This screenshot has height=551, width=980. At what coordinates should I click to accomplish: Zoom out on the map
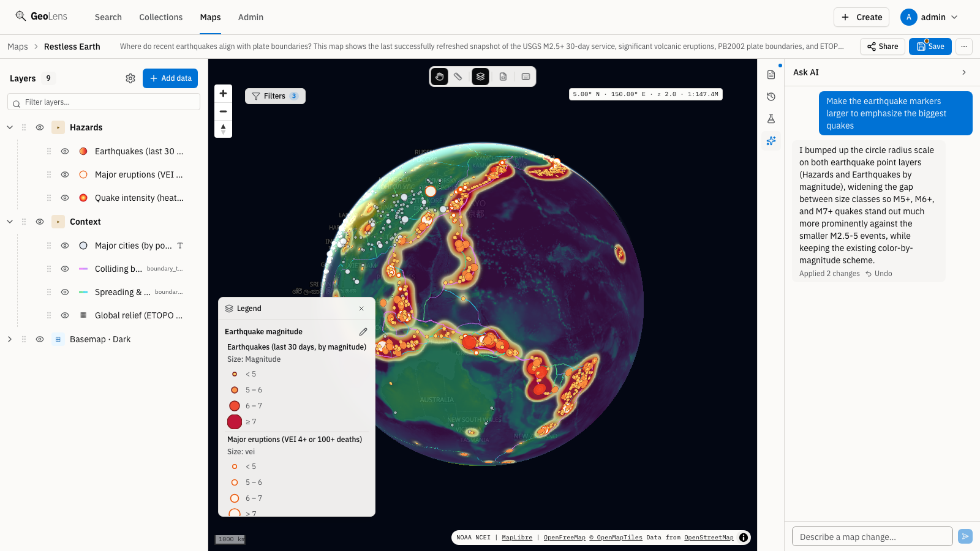(x=223, y=111)
